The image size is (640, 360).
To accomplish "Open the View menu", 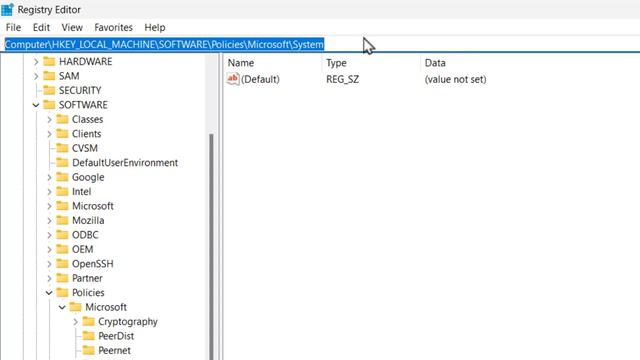I will tap(72, 27).
